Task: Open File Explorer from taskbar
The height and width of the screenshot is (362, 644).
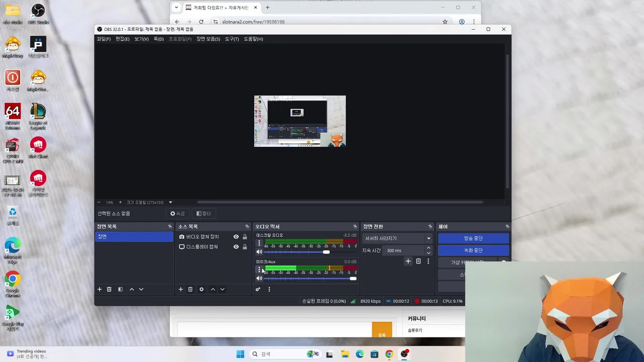Action: coord(345,354)
